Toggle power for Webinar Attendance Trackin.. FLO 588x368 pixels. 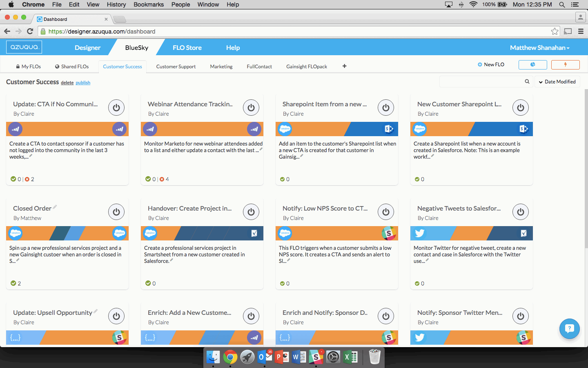pos(251,108)
